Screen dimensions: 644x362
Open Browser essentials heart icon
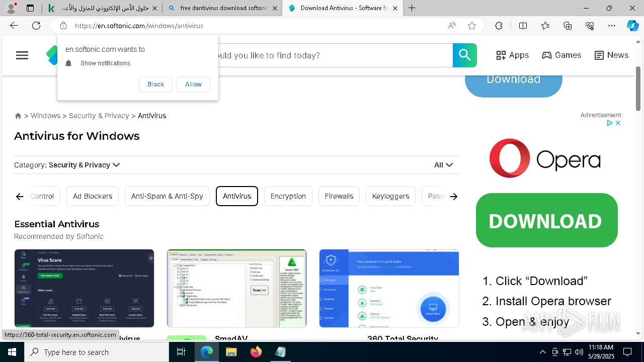coord(590,26)
